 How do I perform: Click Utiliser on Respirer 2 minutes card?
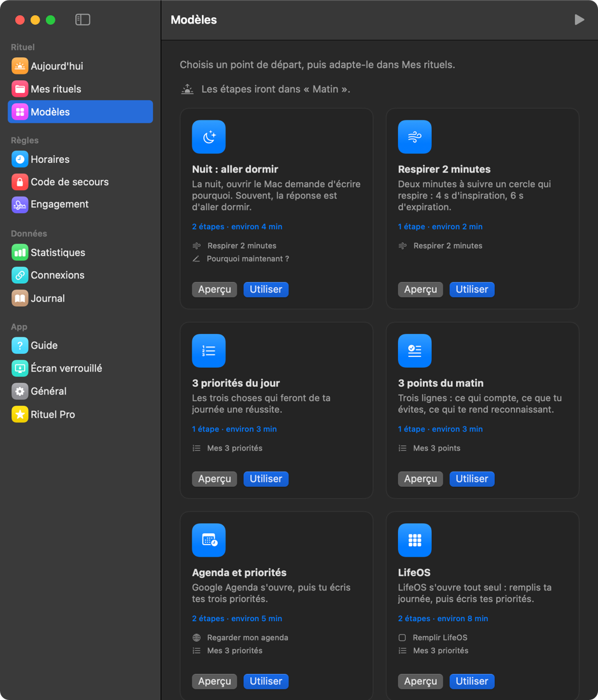point(472,290)
